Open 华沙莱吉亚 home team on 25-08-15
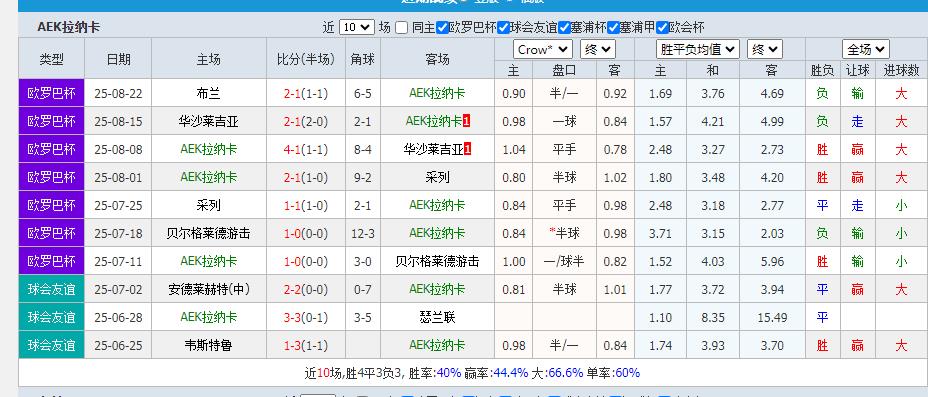The height and width of the screenshot is (397, 928). click(208, 121)
